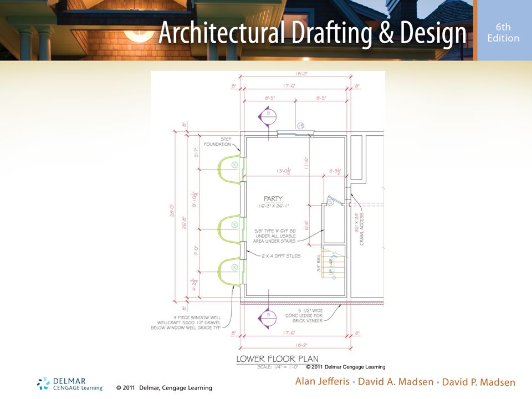Viewport: 532px width, 399px height.
Task: Select the 6'-6" interior dimension
Action: pos(306,226)
